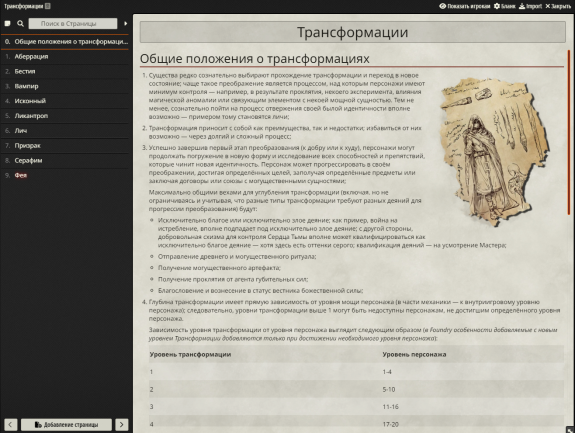
Task: Open the 'Ликантроп' page
Action: pos(65,116)
